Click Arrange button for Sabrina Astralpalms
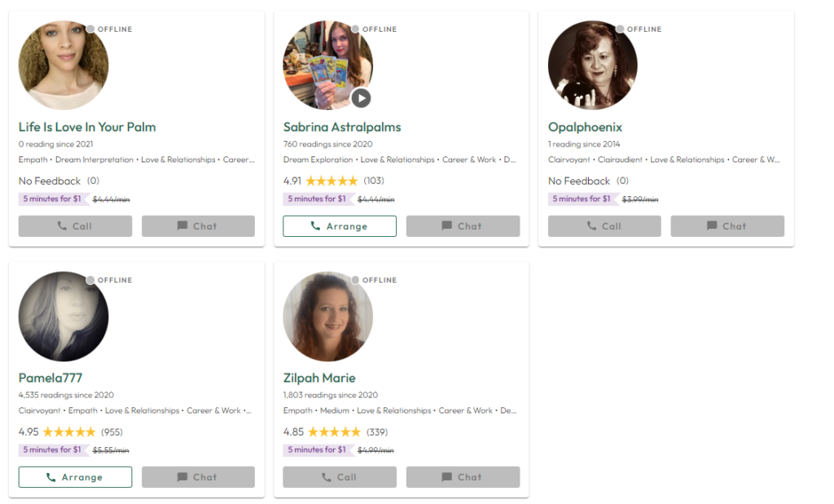The height and width of the screenshot is (504, 834). click(x=340, y=226)
